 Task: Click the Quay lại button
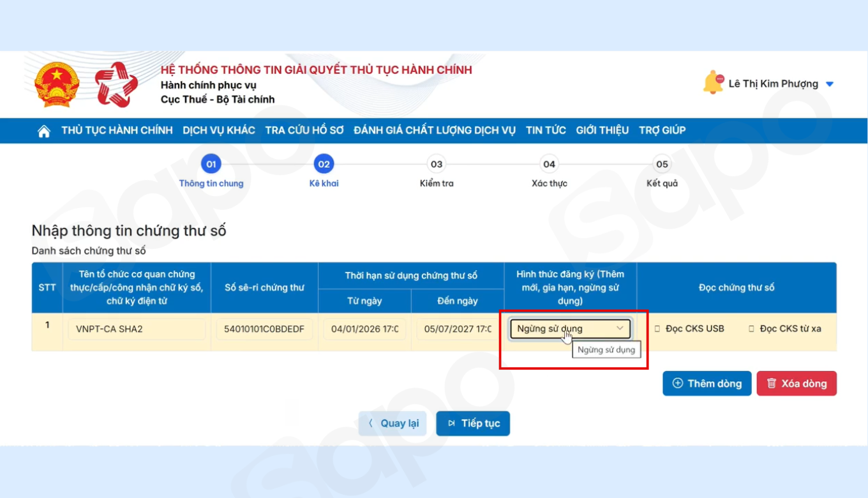click(x=393, y=423)
